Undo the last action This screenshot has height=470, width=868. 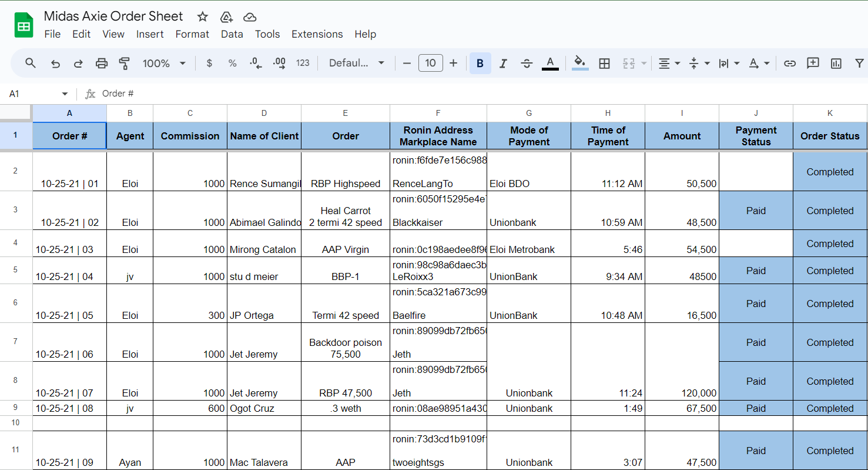pos(55,63)
